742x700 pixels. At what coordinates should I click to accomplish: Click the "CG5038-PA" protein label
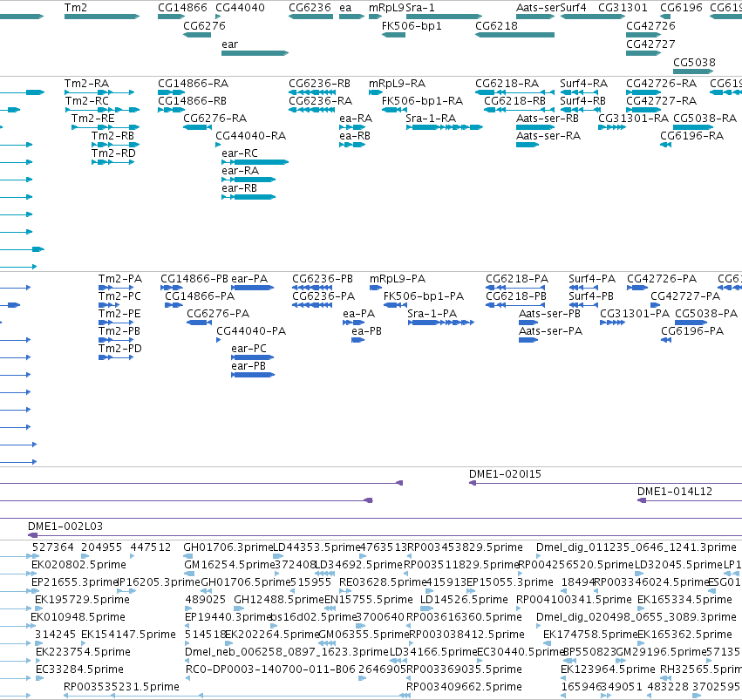click(706, 314)
